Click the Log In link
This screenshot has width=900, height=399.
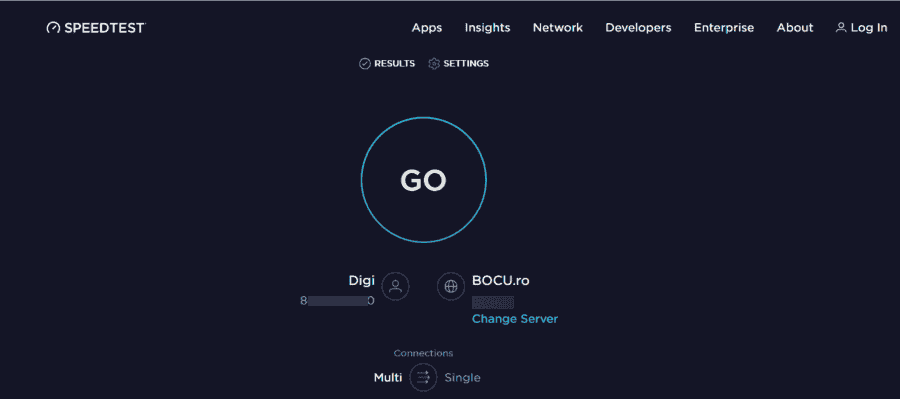click(x=869, y=28)
